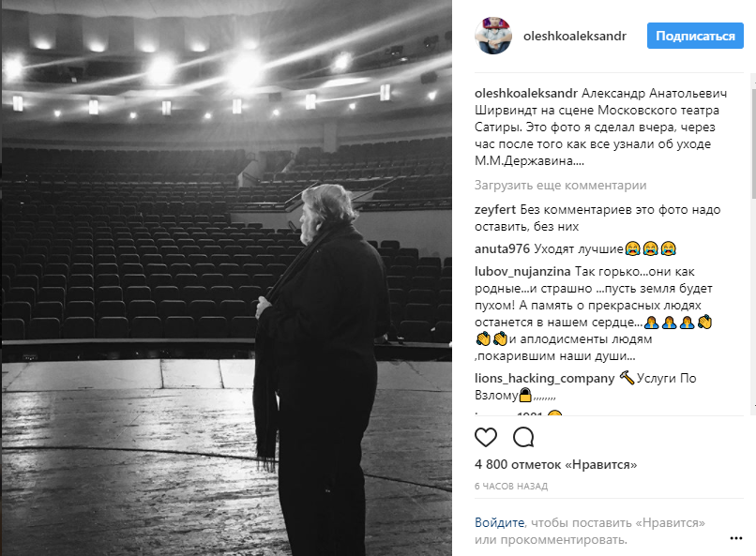Click the comment text by zeyfert
The height and width of the screenshot is (556, 756).
point(597,218)
